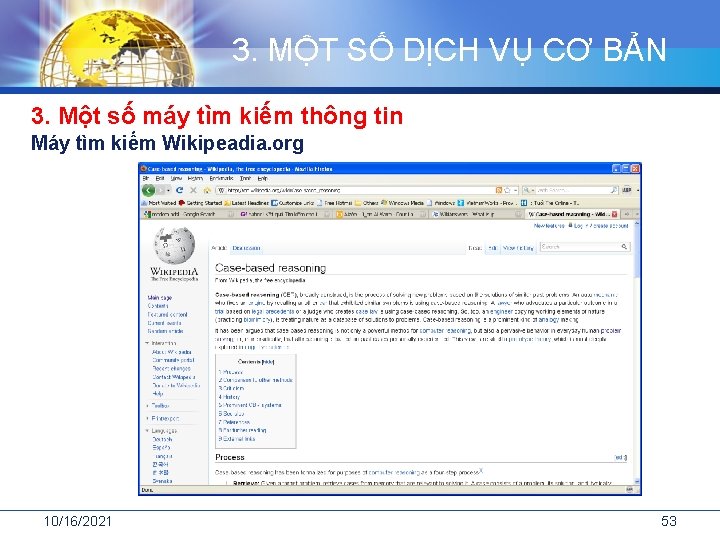Click slide date 10/16/2021
720x540 pixels.
coord(78,521)
